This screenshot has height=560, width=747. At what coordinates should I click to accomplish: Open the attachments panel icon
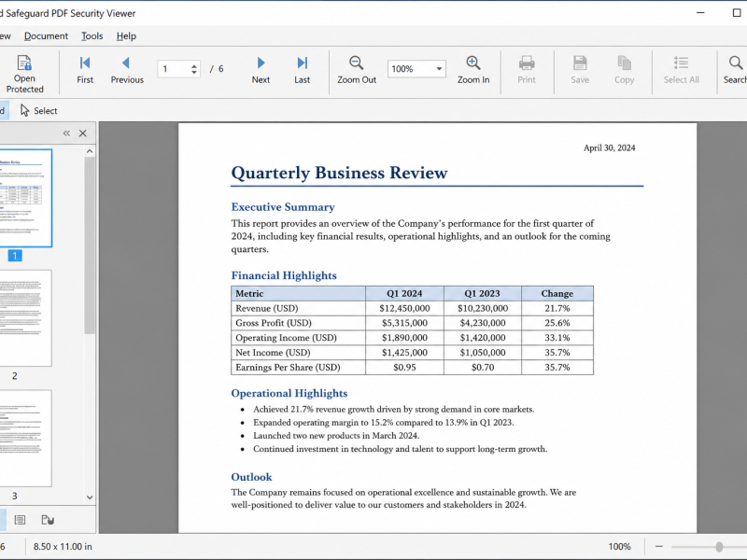(48, 520)
